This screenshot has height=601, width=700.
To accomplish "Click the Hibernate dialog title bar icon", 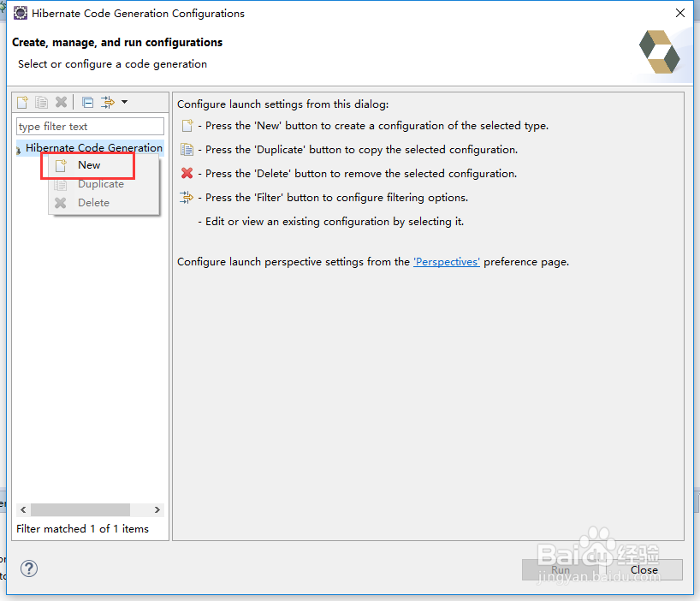I will 20,14.
